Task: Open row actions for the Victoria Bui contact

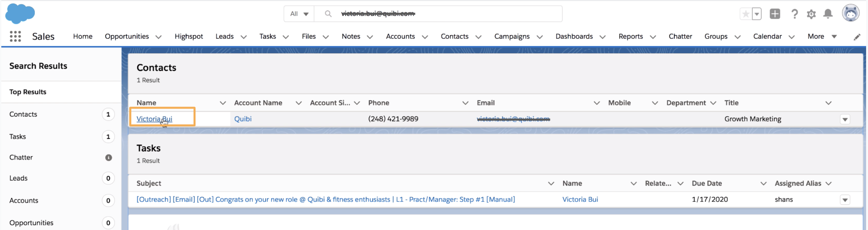Action: [845, 119]
